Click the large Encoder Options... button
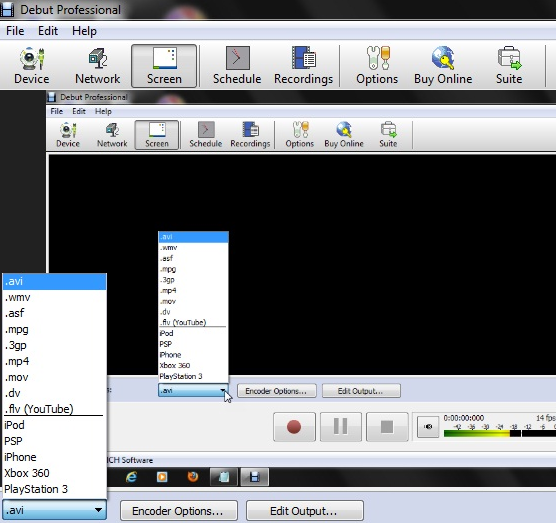The height and width of the screenshot is (523, 556). click(179, 511)
